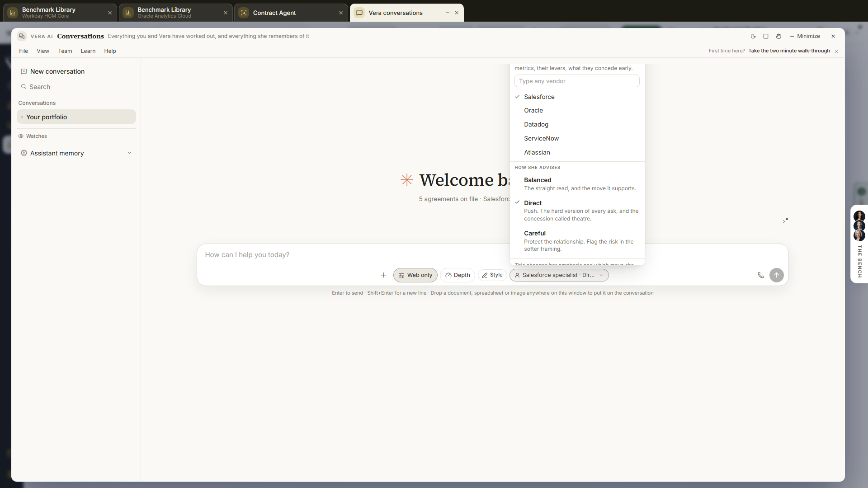868x488 pixels.
Task: Click the square maximize icon in Vera header
Action: (x=766, y=36)
